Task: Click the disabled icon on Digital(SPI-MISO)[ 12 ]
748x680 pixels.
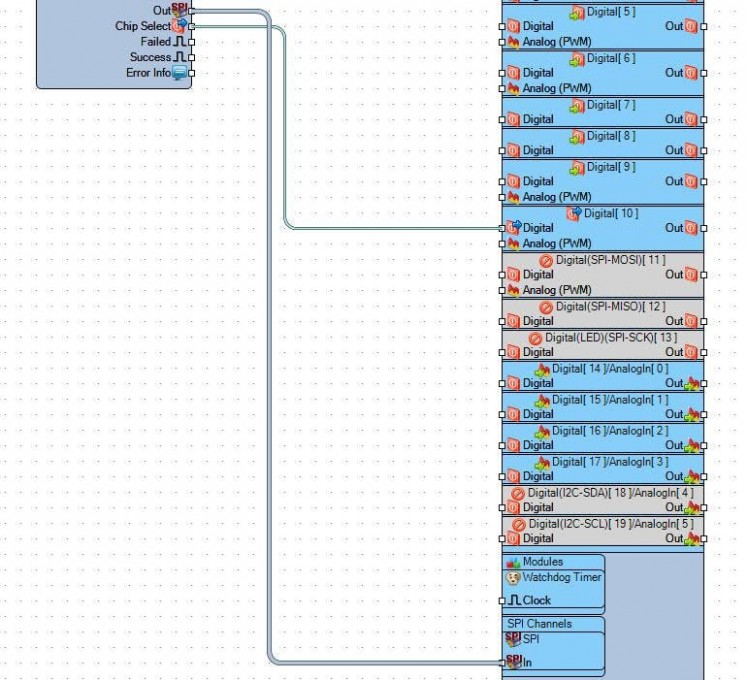Action: pyautogui.click(x=546, y=307)
